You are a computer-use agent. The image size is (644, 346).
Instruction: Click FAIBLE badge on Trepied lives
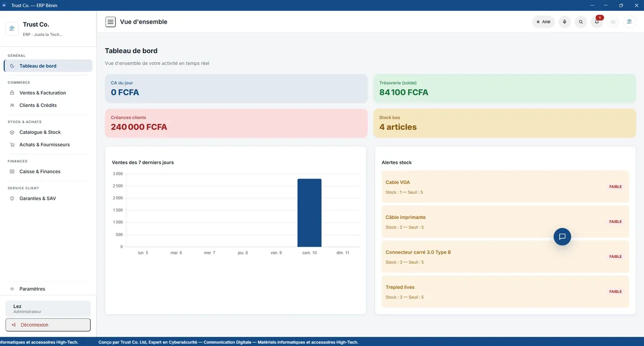[615, 292]
